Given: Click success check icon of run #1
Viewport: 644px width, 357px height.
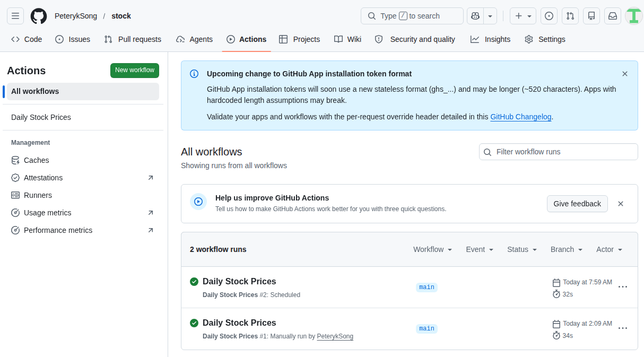Looking at the screenshot, I should click(194, 323).
